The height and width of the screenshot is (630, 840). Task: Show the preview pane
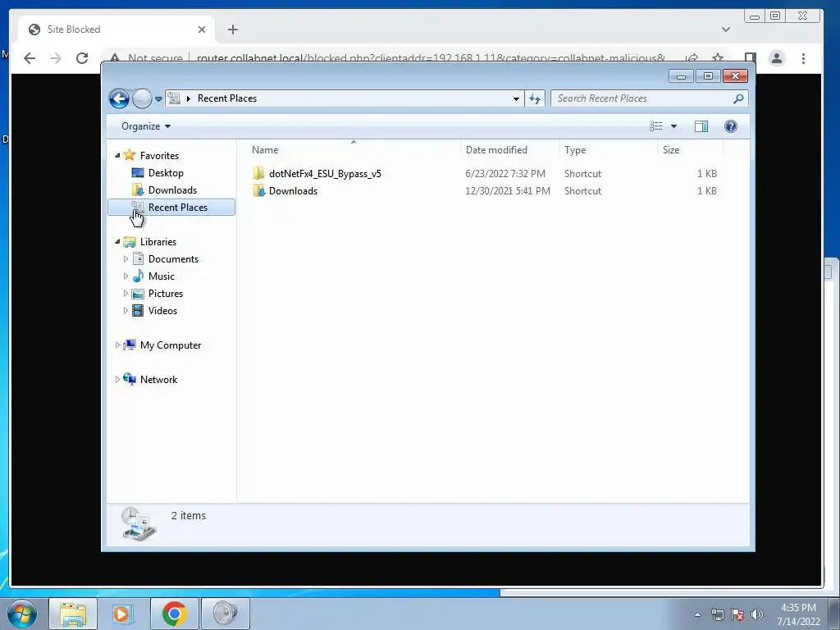pos(701,126)
